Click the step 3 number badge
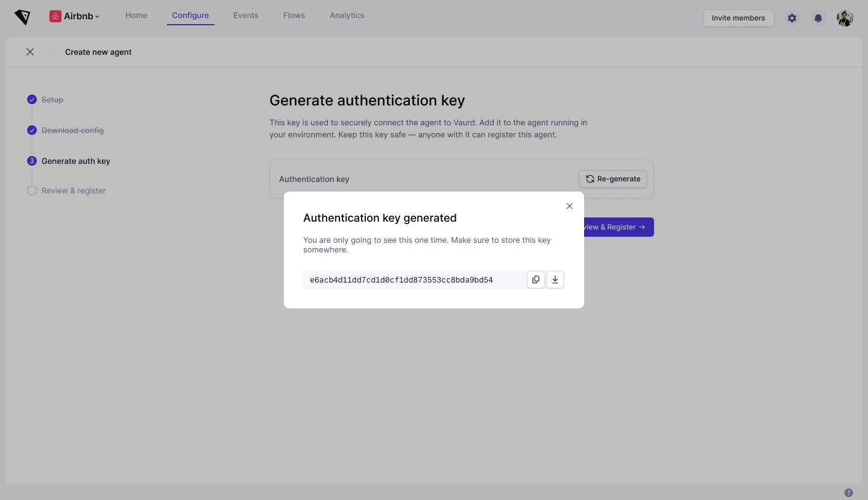The height and width of the screenshot is (500, 868). click(x=32, y=161)
